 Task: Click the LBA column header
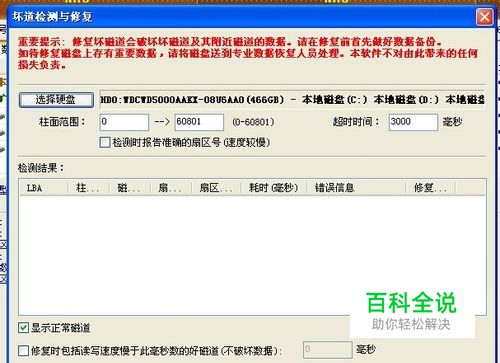pyautogui.click(x=43, y=188)
